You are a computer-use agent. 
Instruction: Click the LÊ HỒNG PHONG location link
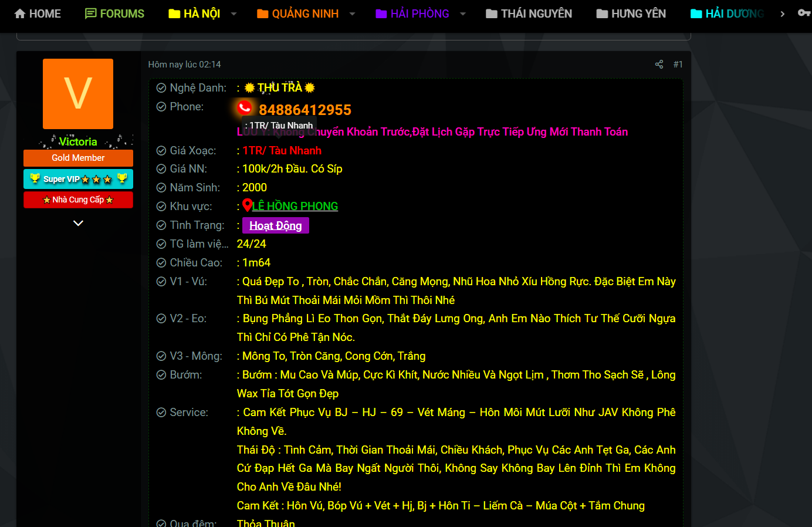(295, 206)
